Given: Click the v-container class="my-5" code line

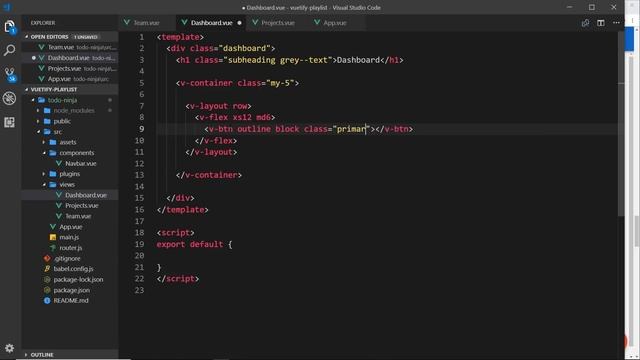Looking at the screenshot, I should pos(238,83).
